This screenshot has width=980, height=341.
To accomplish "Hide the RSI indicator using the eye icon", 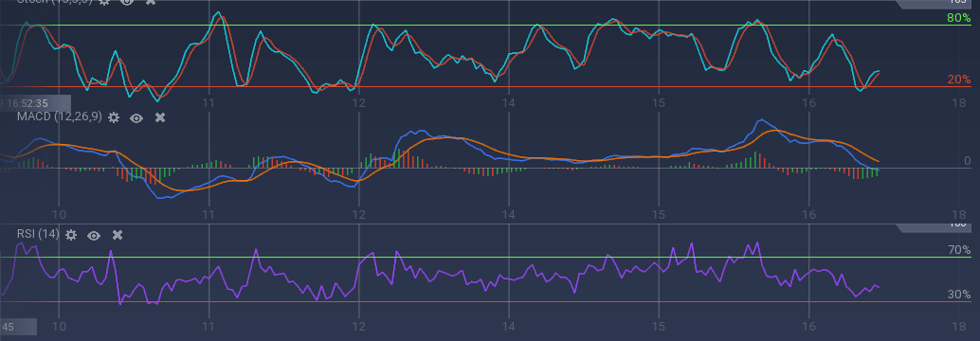I will point(94,235).
